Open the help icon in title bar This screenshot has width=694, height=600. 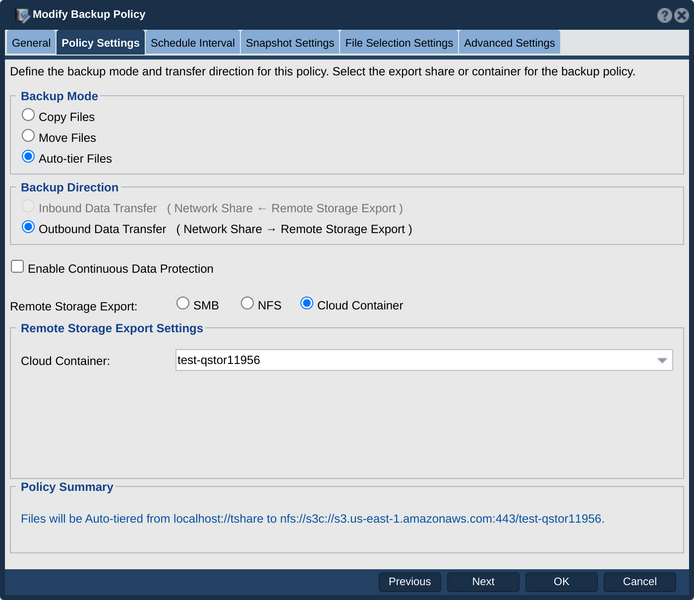coord(664,15)
